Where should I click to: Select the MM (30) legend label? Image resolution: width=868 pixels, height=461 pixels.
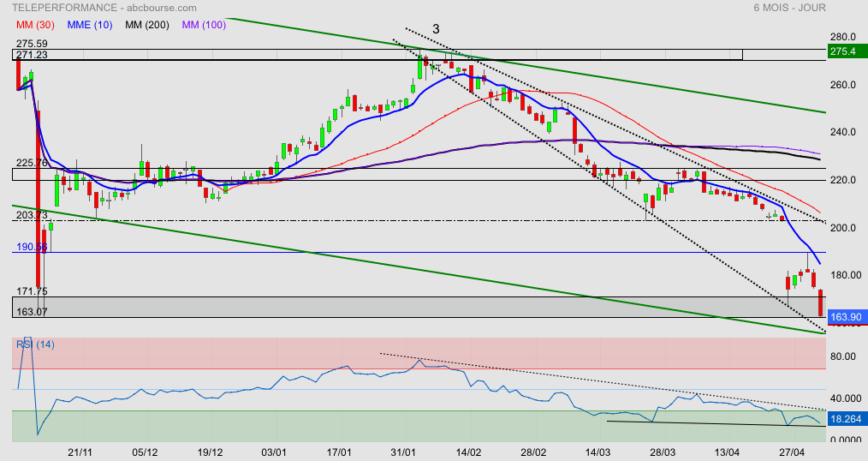tap(35, 25)
